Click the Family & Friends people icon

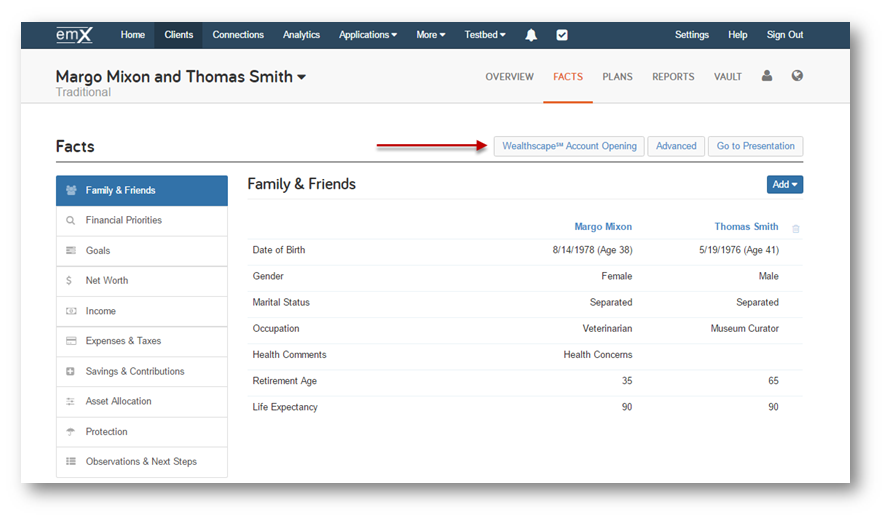(x=71, y=190)
